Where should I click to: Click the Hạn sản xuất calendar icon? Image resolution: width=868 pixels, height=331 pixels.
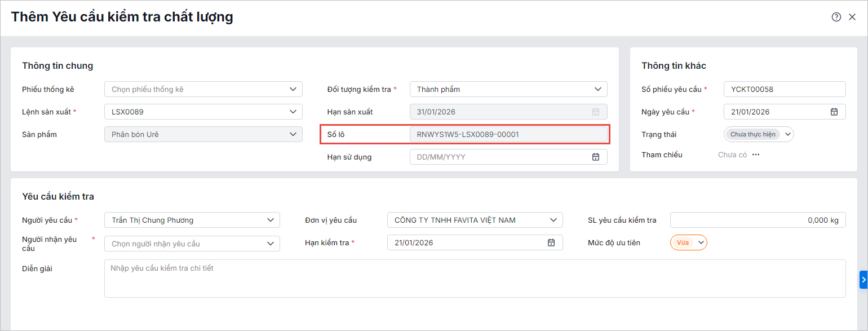point(596,112)
